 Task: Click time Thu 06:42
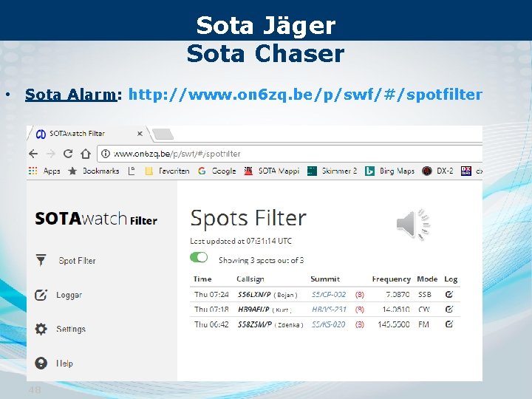211,324
